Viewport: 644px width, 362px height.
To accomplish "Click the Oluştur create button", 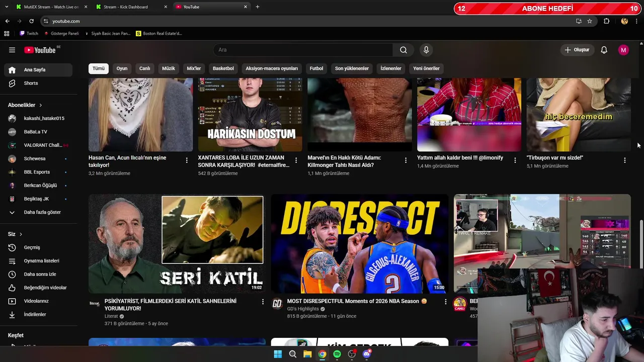I will coord(577,50).
